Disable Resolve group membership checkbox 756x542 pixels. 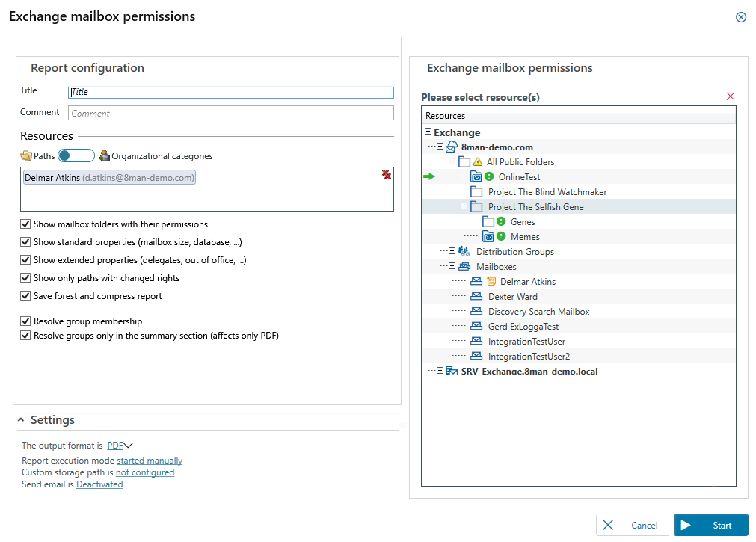tap(26, 321)
